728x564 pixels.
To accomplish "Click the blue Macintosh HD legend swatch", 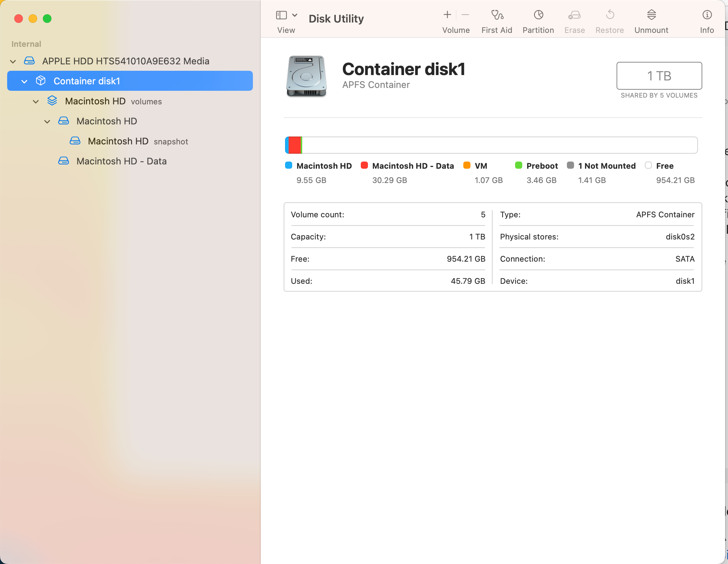I will 289,165.
